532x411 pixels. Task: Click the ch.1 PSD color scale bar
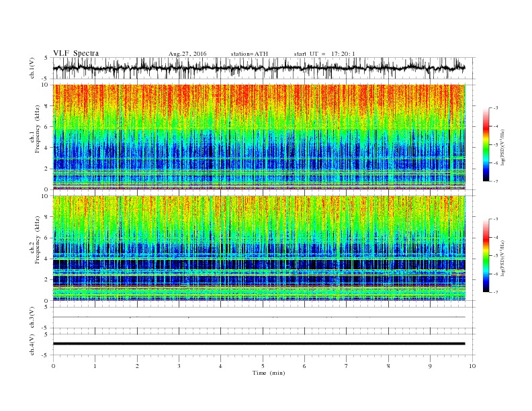[x=486, y=144]
